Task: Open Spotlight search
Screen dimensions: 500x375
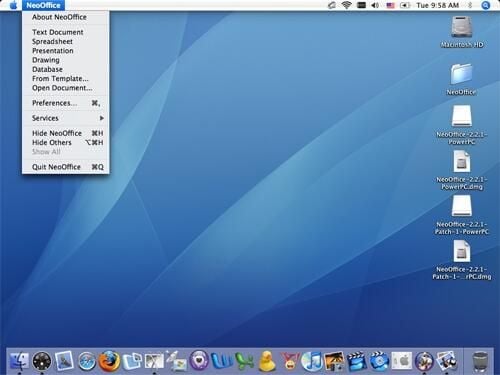Action: 486,5
